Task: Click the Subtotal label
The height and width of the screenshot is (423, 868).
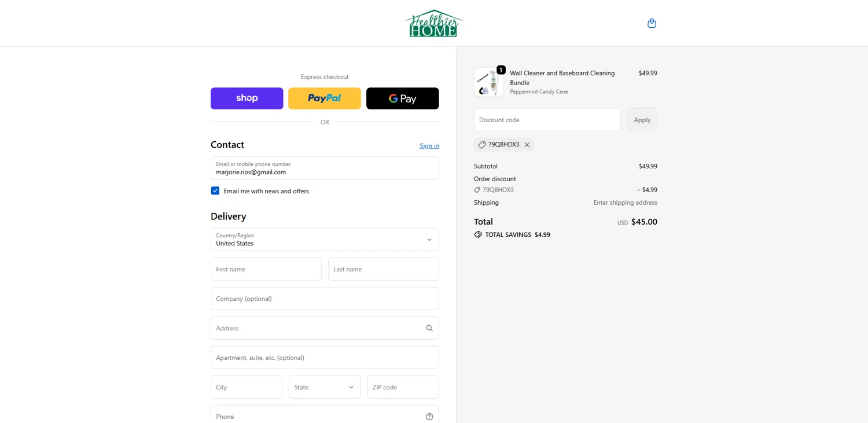Action: click(486, 166)
